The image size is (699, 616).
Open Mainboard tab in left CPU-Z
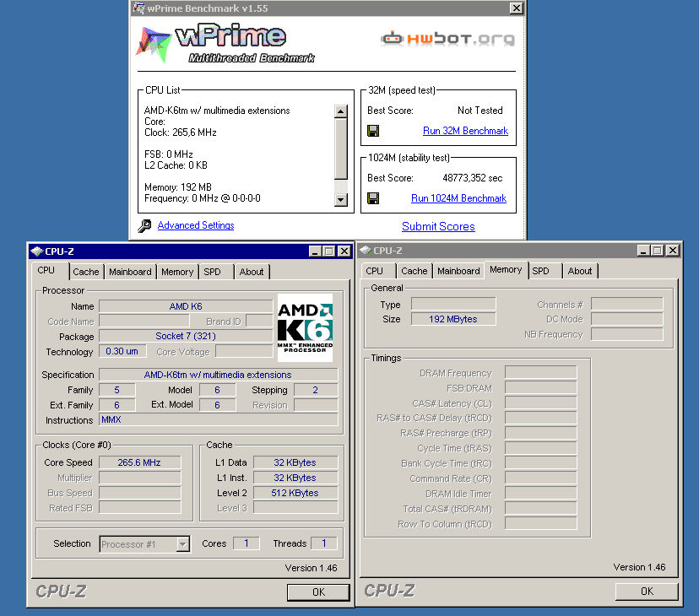130,272
